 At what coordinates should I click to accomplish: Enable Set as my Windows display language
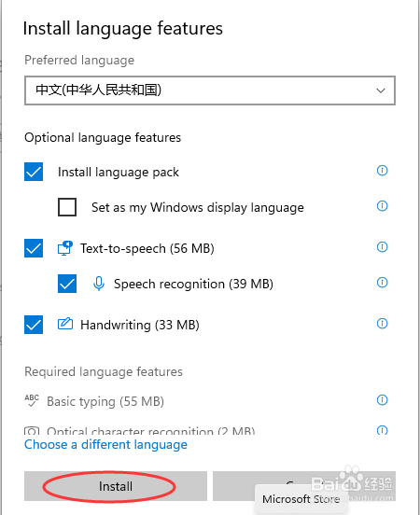pos(67,207)
